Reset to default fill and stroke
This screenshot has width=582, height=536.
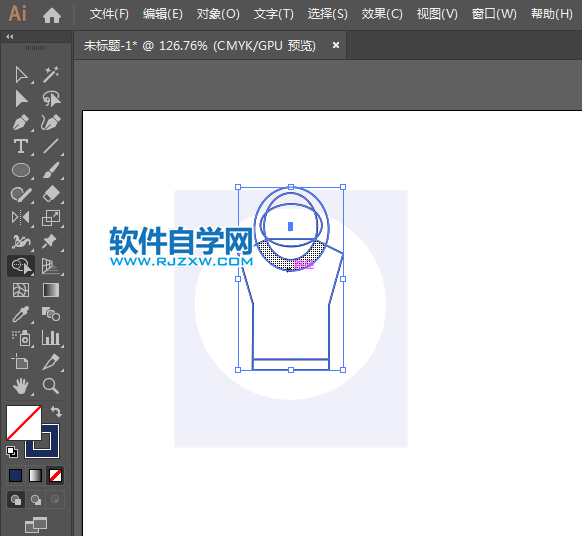pyautogui.click(x=12, y=452)
